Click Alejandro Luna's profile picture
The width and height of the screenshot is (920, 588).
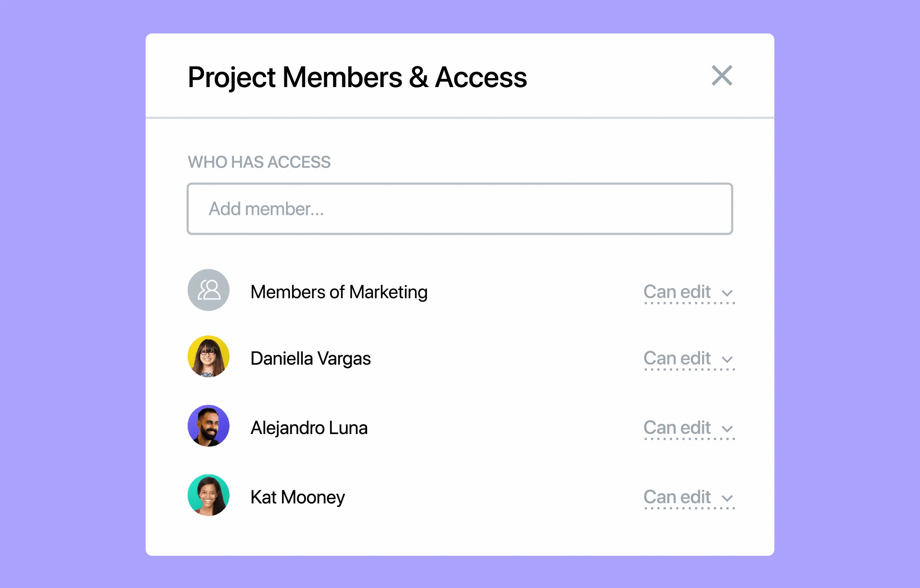pos(208,426)
